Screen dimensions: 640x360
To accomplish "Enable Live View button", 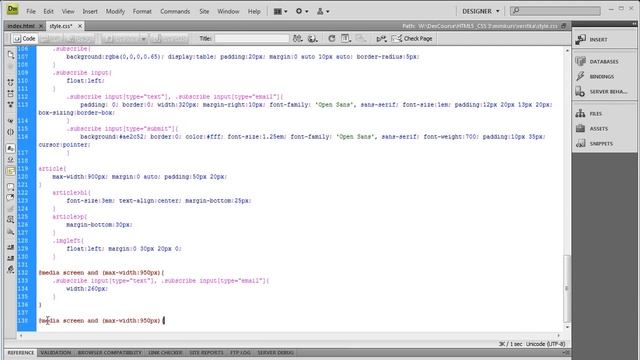I will pyautogui.click(x=121, y=38).
